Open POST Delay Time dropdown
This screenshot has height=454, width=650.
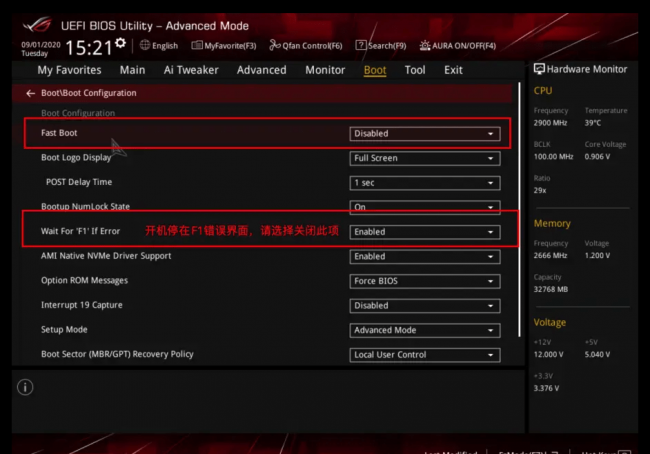(425, 183)
